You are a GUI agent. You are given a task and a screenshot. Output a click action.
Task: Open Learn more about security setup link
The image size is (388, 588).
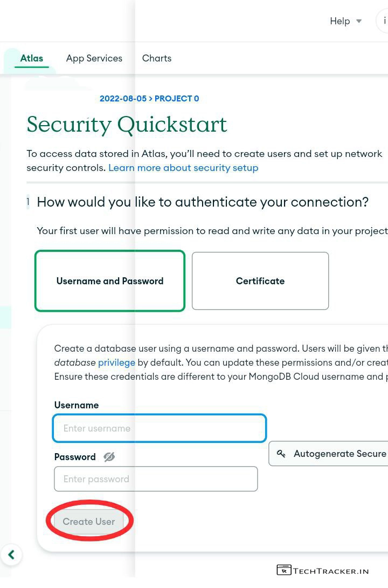(x=183, y=168)
